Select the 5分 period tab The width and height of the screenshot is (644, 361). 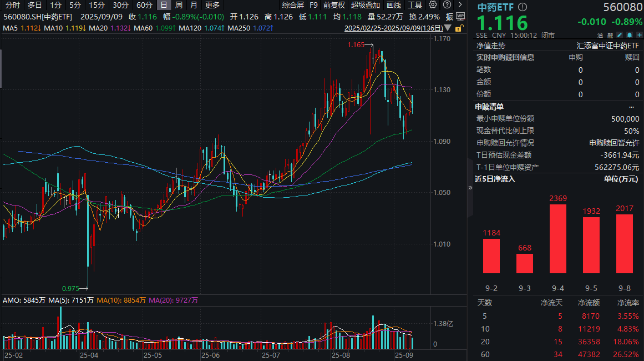click(x=75, y=5)
